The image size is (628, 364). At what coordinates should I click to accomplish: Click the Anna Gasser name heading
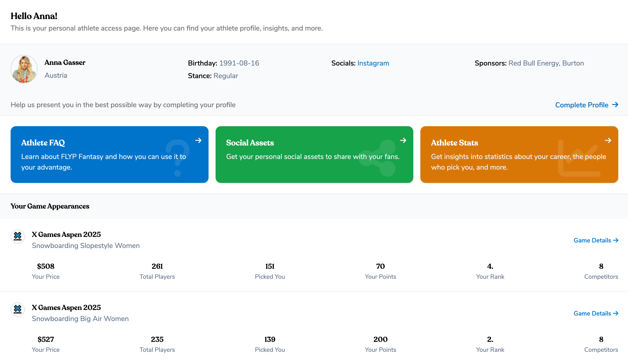coord(65,62)
